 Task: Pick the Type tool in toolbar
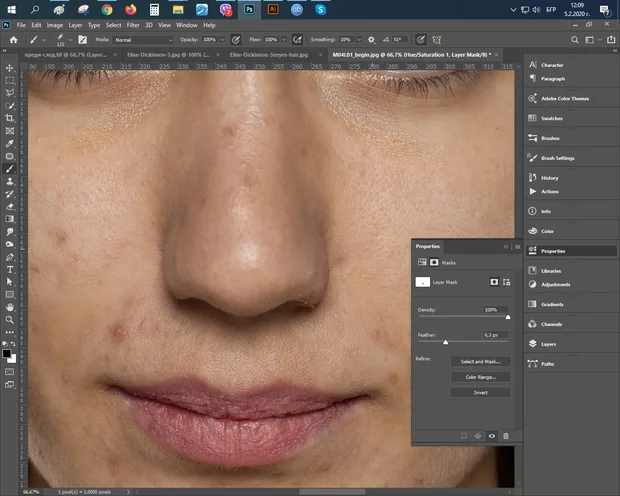click(x=9, y=269)
